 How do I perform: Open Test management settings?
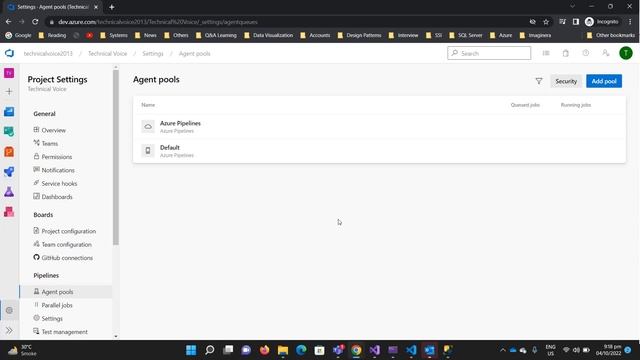coord(64,332)
